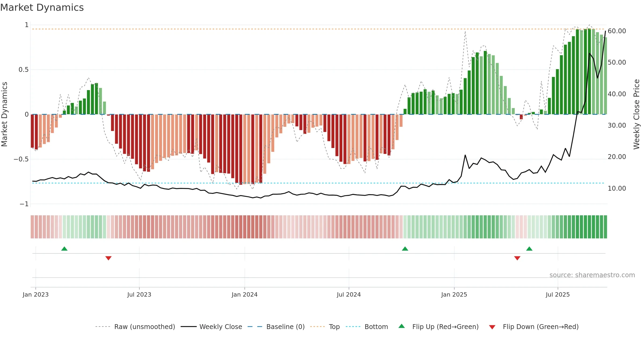644x362 pixels.
Task: Click the Jan 2025 x-axis label
Action: click(x=454, y=294)
